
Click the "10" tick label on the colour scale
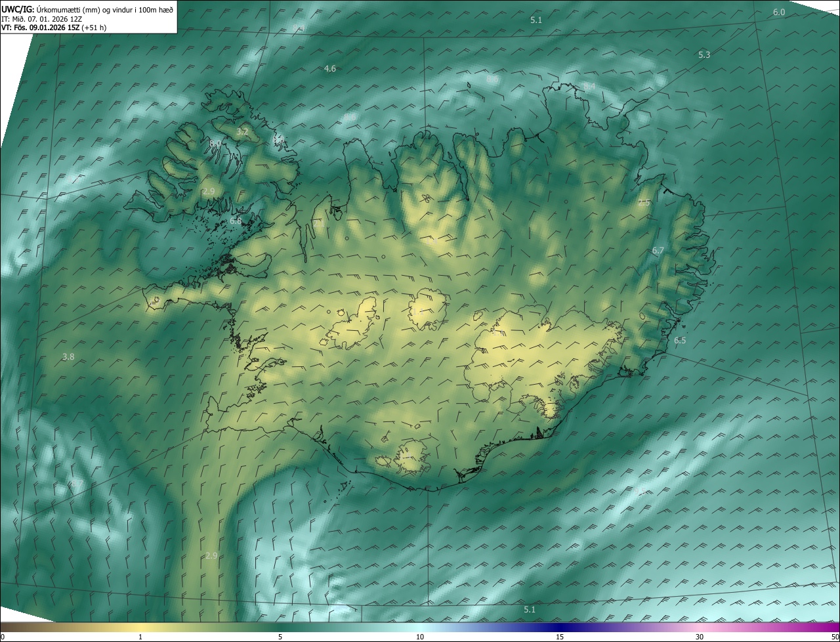coord(420,637)
